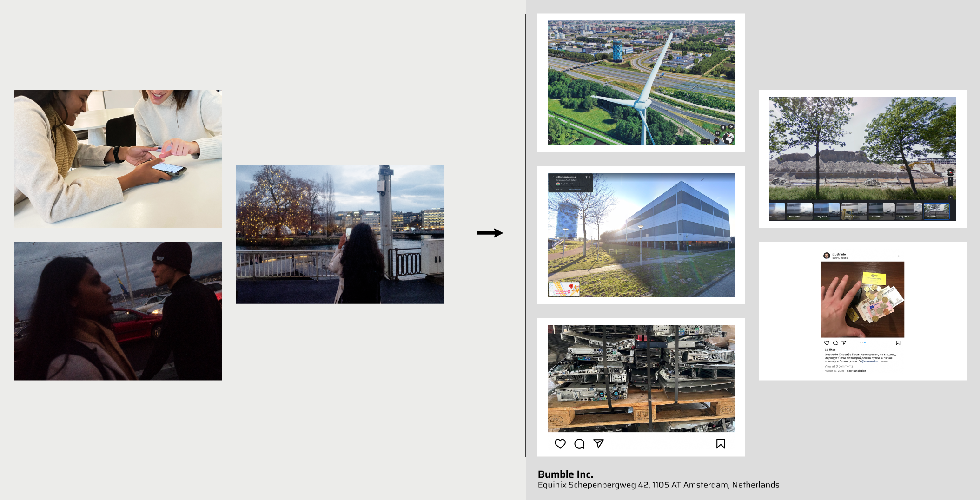Image resolution: width=980 pixels, height=500 pixels.
Task: Expand caption by clicking more
Action: pyautogui.click(x=885, y=361)
